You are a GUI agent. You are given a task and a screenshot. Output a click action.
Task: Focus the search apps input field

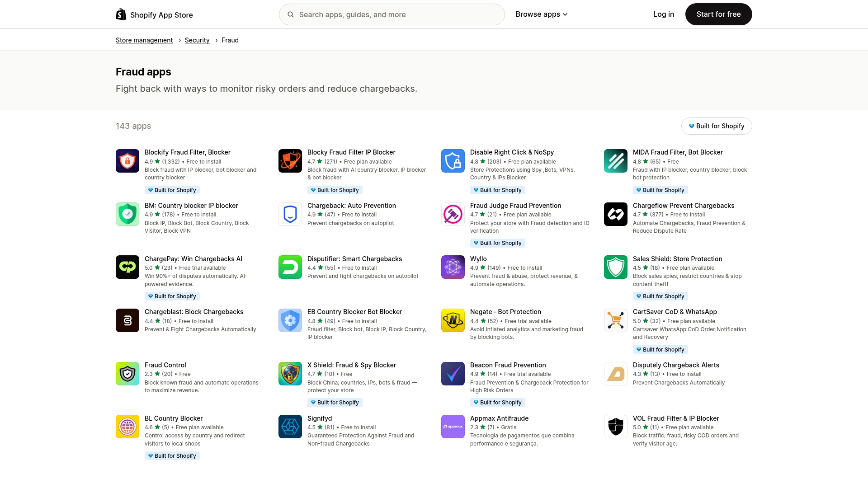click(x=392, y=14)
